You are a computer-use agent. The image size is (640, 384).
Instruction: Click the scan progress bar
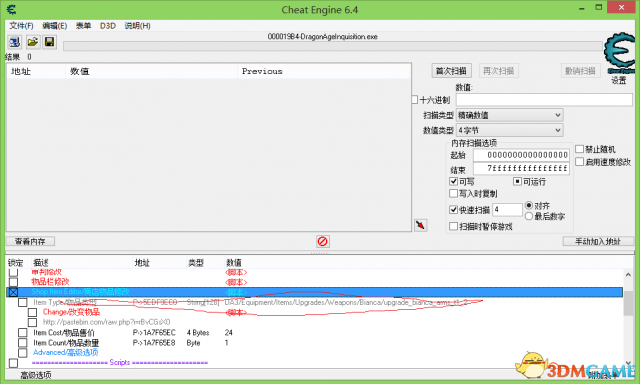coord(333,46)
